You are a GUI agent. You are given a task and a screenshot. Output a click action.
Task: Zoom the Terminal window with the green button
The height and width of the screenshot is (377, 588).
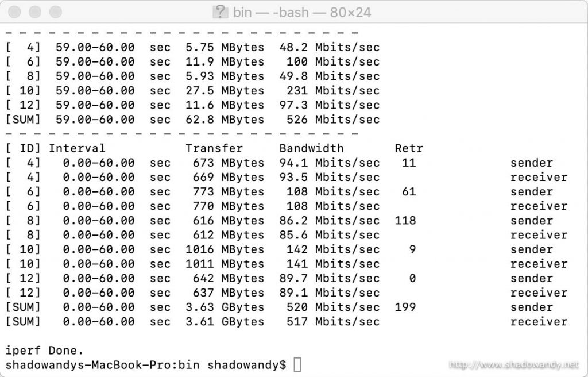click(56, 12)
